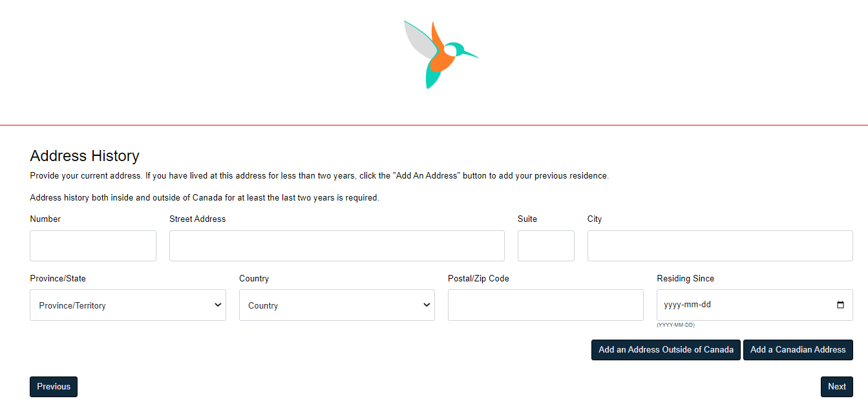Activate the City input field
The image size is (868, 414).
pos(720,246)
